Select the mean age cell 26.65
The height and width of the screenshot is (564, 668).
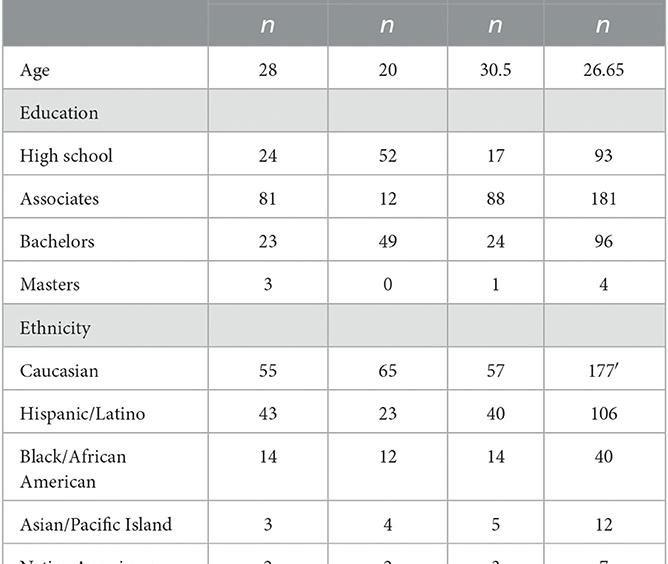[604, 70]
